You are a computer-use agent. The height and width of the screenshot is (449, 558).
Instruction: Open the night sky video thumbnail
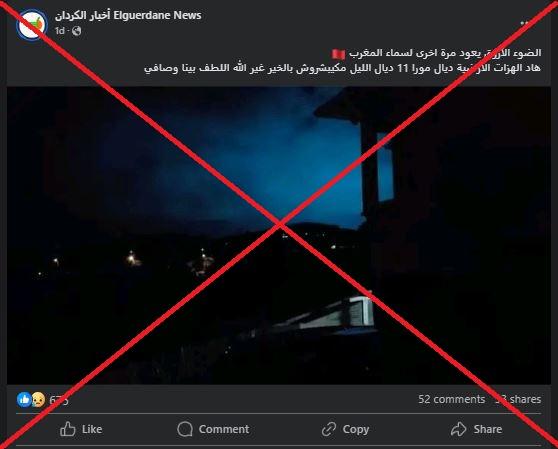[x=279, y=235]
